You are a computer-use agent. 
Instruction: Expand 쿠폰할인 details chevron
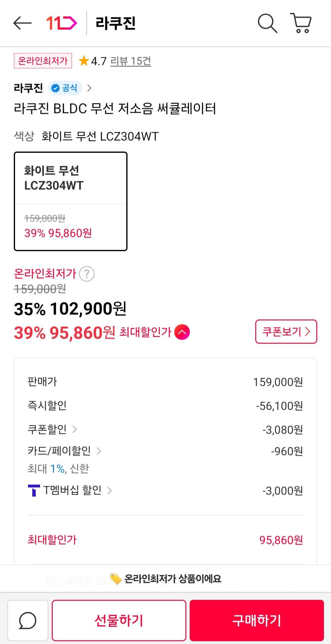[74, 430]
